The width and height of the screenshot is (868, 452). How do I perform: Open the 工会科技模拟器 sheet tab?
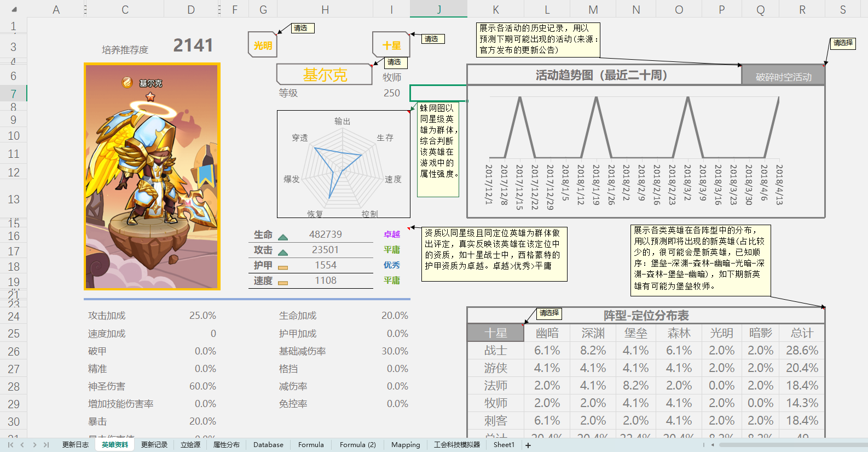pyautogui.click(x=457, y=445)
